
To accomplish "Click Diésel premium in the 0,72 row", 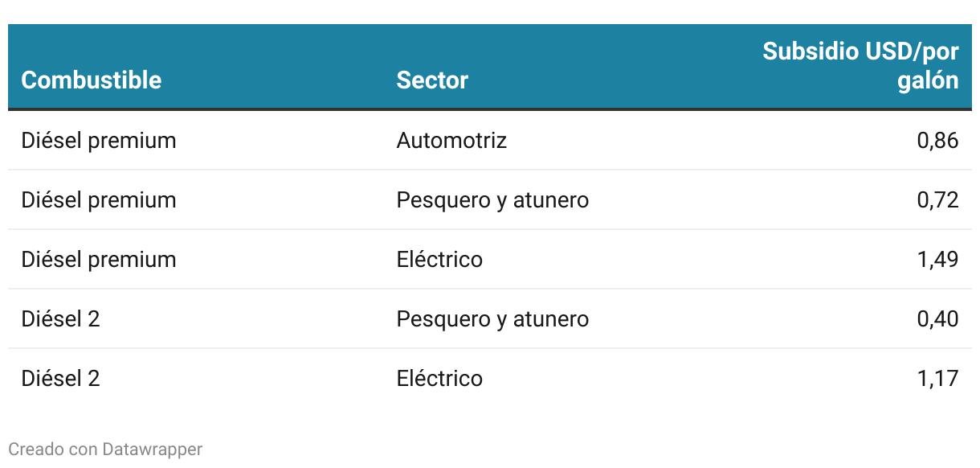I will click(x=99, y=200).
